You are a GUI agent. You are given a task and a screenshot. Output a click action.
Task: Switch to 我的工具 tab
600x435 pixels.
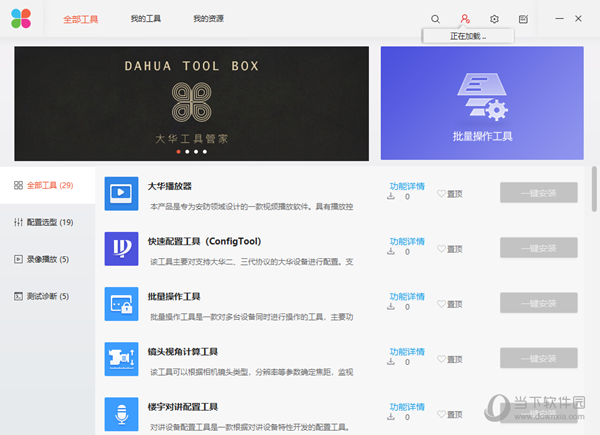point(145,19)
